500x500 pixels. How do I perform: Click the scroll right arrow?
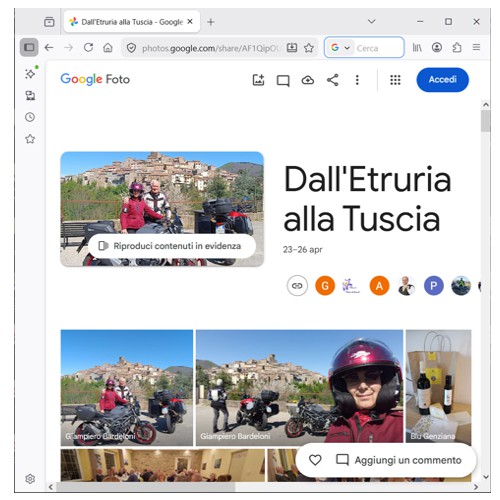(x=476, y=487)
